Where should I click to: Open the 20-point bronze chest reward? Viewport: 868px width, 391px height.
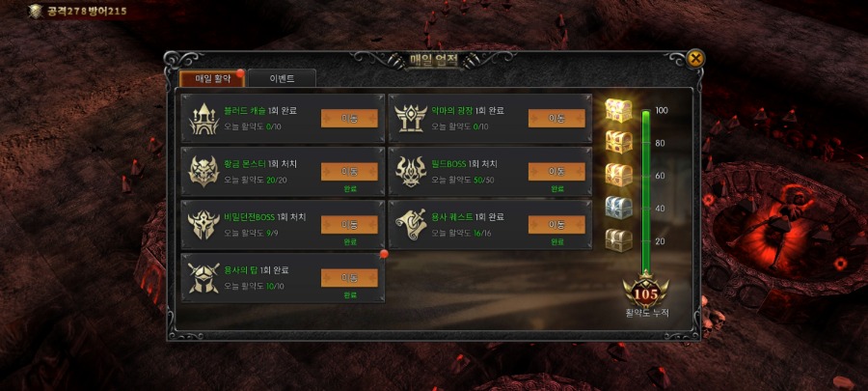tap(619, 240)
